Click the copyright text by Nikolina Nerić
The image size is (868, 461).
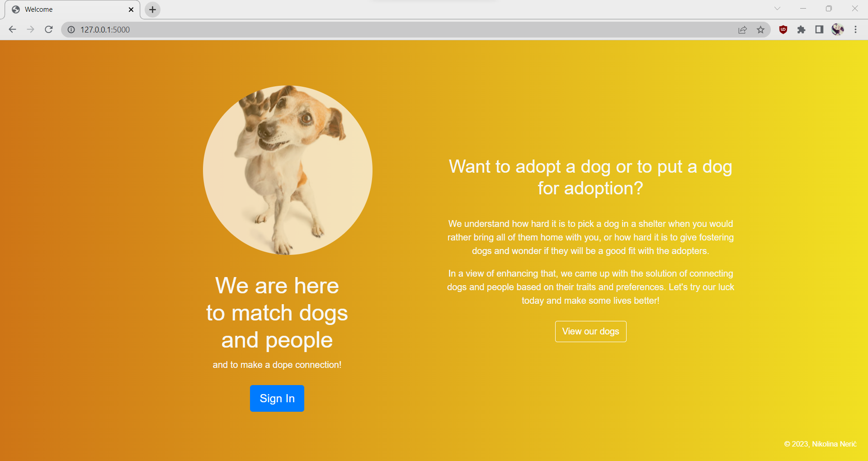click(821, 444)
